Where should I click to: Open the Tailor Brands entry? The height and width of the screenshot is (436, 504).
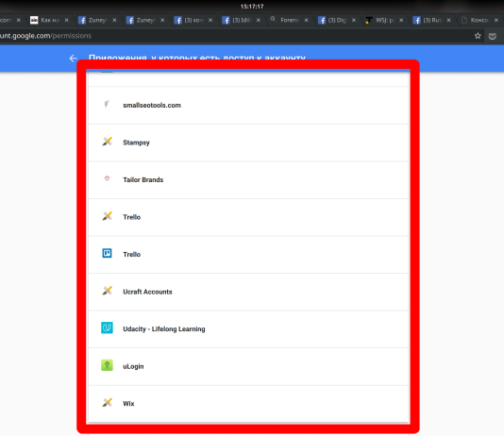pyautogui.click(x=248, y=180)
